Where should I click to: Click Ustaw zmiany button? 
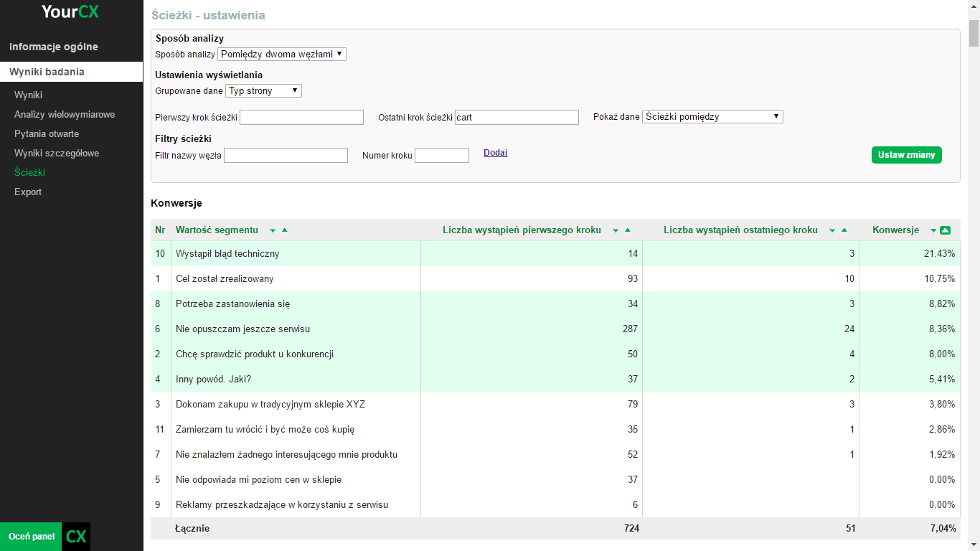click(907, 155)
